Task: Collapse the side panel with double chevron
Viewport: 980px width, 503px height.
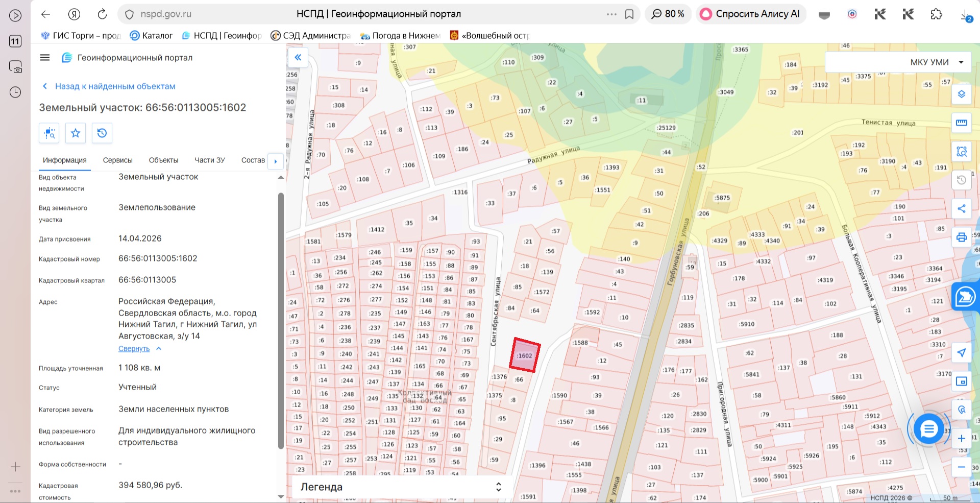Action: point(298,57)
